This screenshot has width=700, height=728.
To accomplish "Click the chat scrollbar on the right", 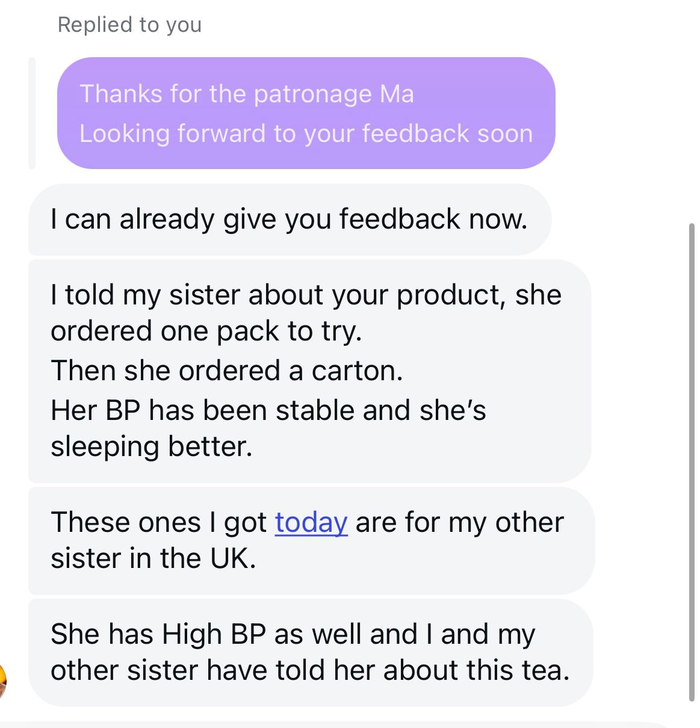I will coord(692,462).
